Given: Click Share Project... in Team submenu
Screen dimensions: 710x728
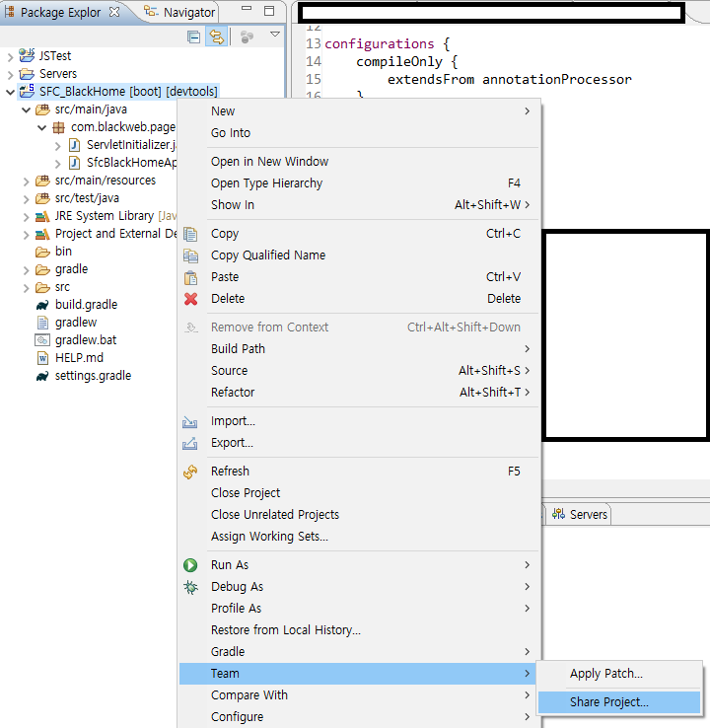Looking at the screenshot, I should tap(619, 702).
